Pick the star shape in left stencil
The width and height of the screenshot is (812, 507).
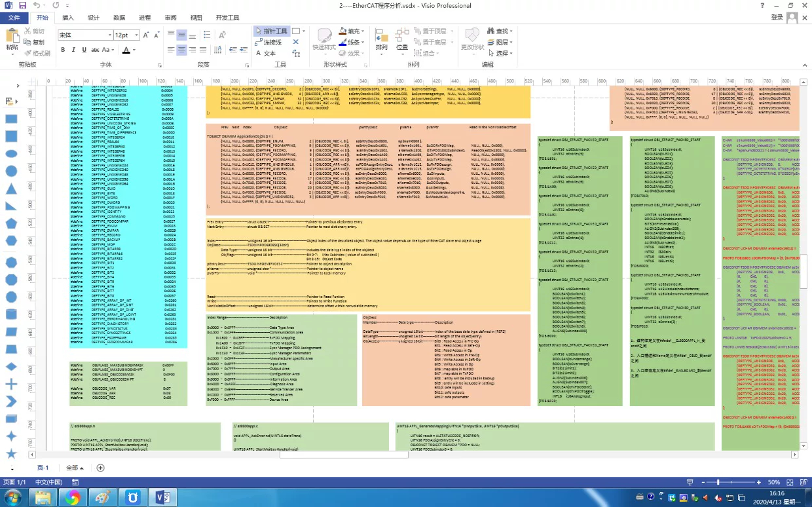click(x=11, y=453)
